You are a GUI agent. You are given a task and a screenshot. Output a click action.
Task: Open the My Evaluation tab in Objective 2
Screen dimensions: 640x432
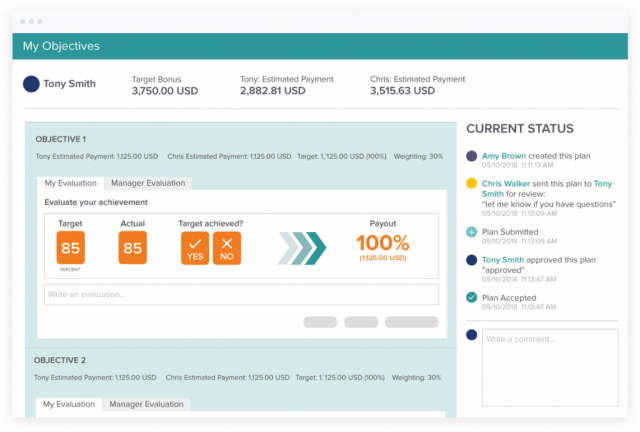point(69,404)
